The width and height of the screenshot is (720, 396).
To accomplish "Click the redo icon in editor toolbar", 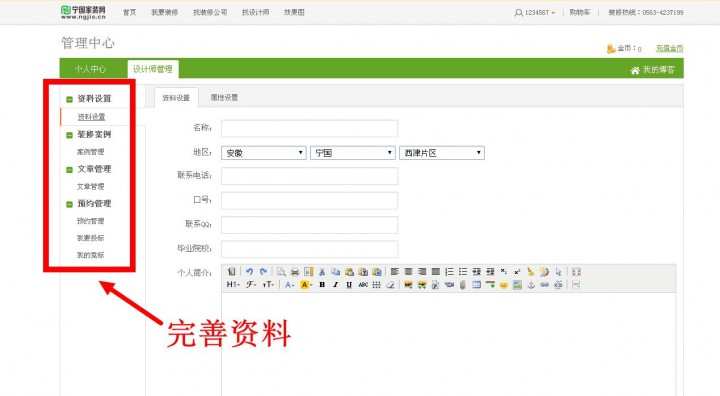I will coord(263,272).
